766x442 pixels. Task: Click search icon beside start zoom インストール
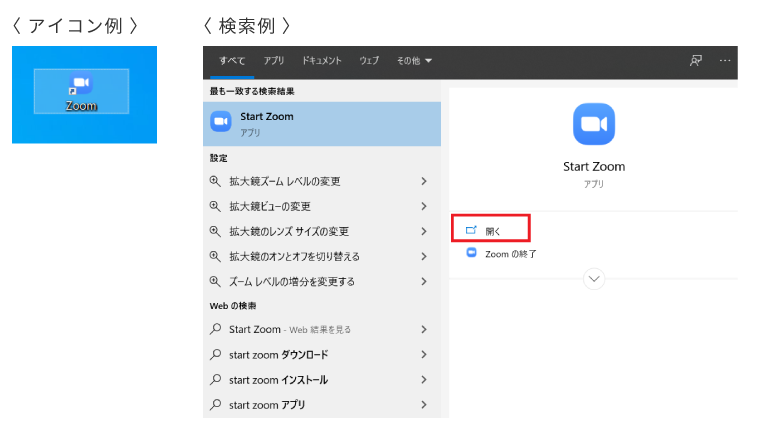(215, 379)
